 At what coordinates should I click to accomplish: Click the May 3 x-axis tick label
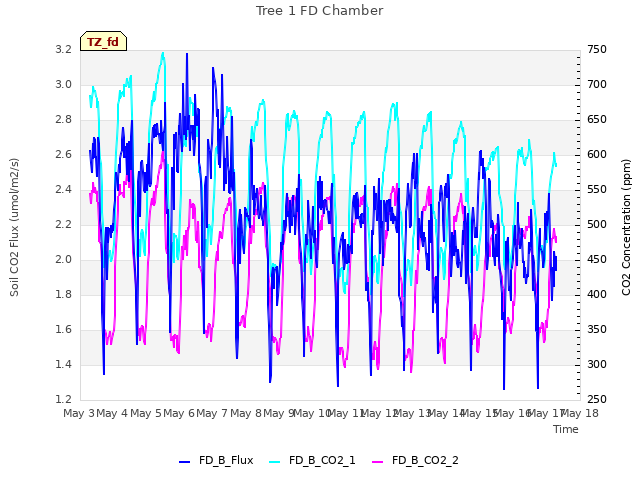click(79, 413)
